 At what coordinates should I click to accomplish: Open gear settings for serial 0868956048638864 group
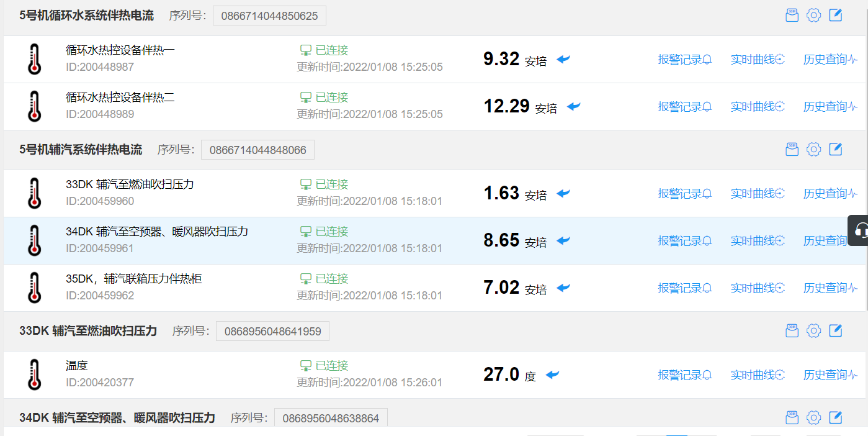(x=813, y=417)
